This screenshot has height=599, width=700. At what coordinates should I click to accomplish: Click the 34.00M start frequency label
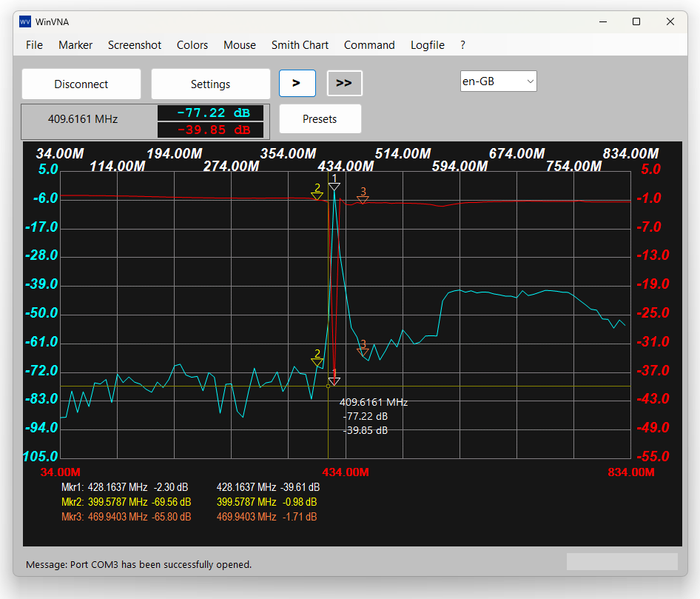pyautogui.click(x=60, y=472)
